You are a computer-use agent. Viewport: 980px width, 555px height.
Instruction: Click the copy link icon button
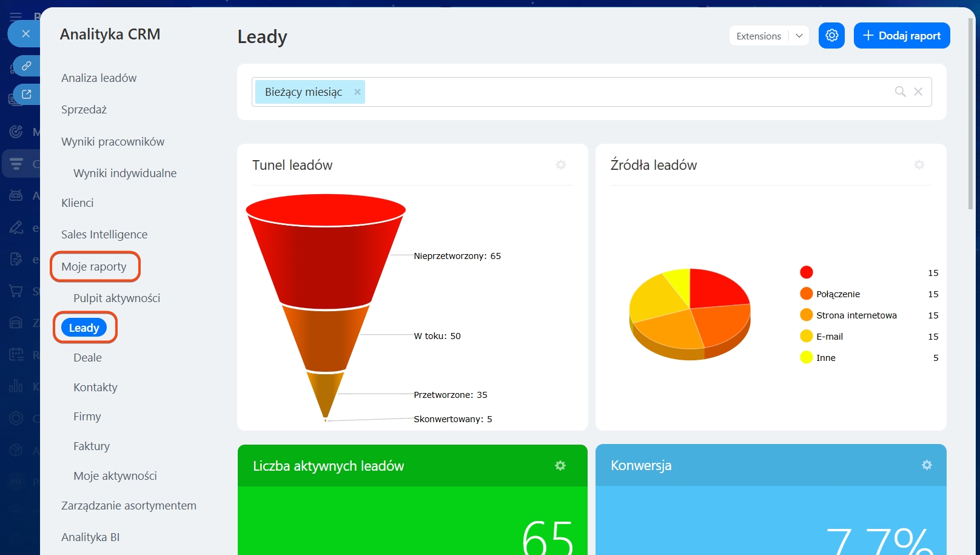point(27,66)
